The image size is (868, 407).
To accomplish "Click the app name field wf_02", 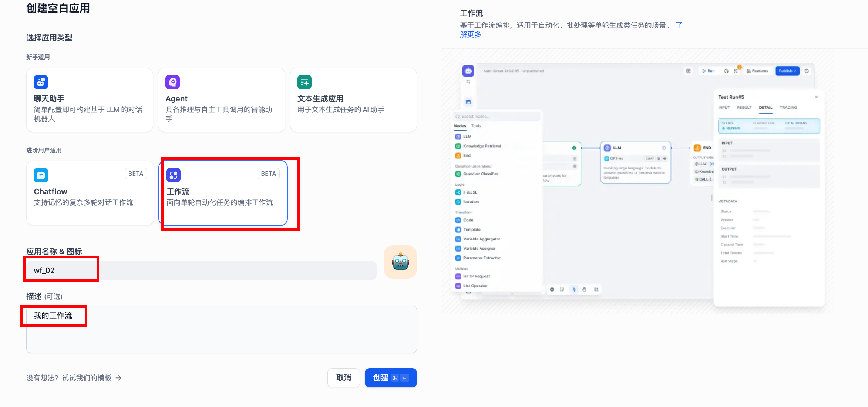I will [x=201, y=270].
